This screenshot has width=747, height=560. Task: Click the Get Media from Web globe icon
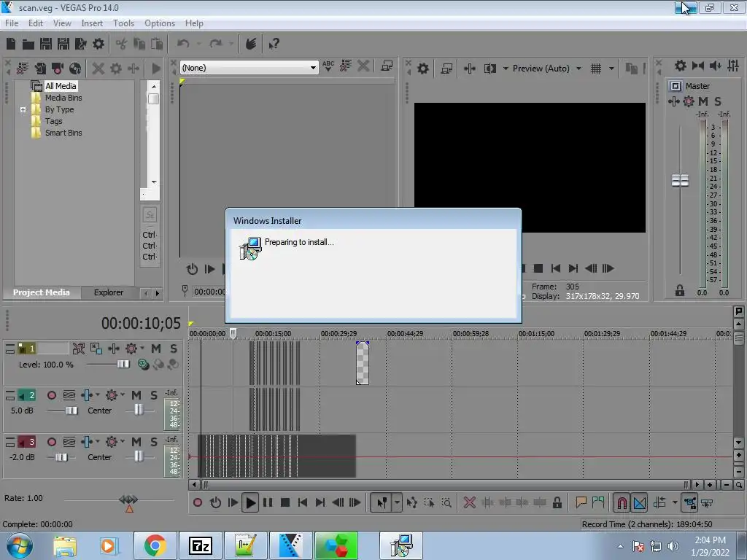pos(75,69)
